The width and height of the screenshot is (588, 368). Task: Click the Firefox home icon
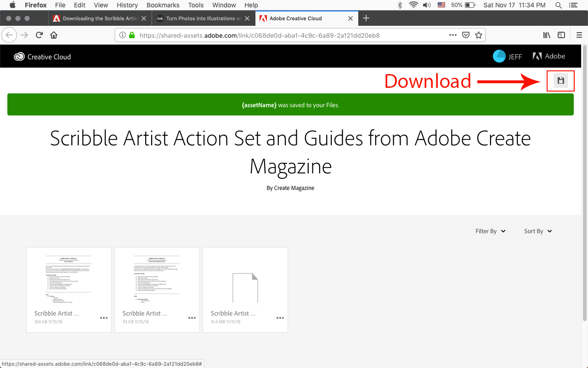point(54,35)
